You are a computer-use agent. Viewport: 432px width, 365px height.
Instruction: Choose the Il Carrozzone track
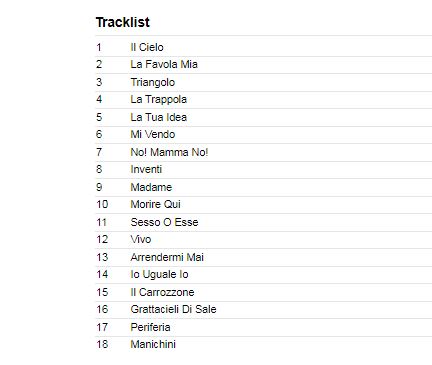tap(162, 292)
